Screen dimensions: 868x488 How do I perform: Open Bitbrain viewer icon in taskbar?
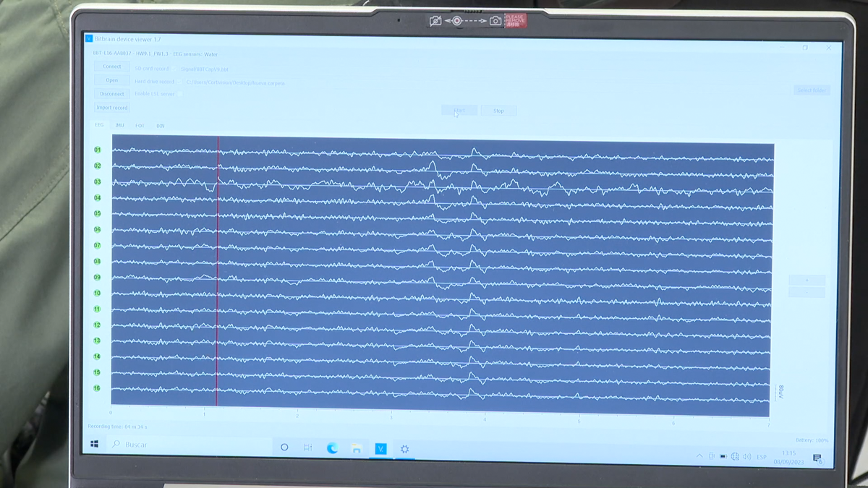click(x=380, y=448)
